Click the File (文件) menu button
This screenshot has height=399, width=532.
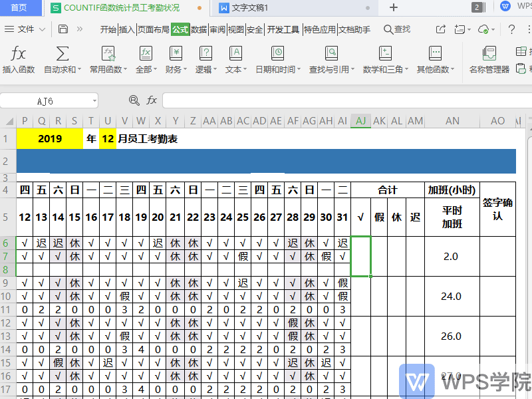click(x=25, y=29)
